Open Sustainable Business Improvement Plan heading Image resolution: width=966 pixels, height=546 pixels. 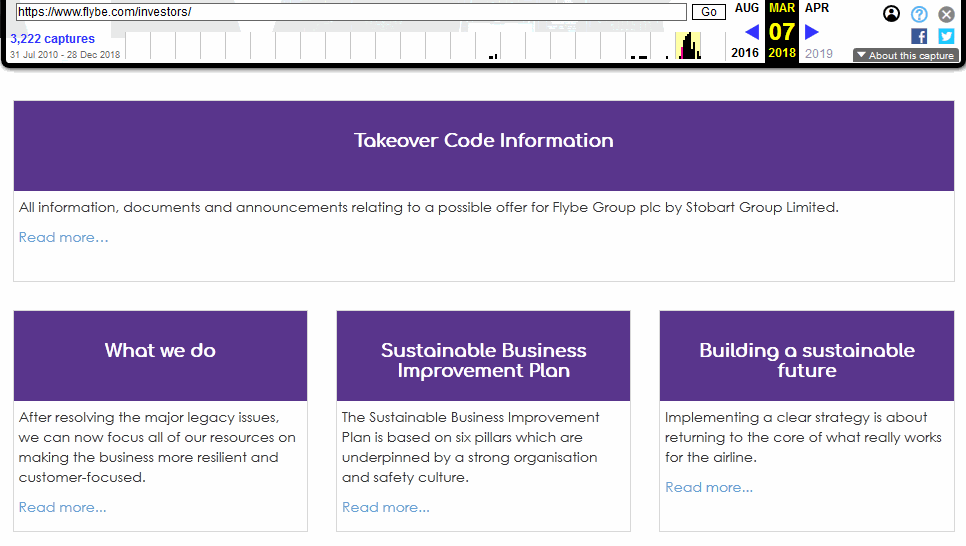click(483, 360)
